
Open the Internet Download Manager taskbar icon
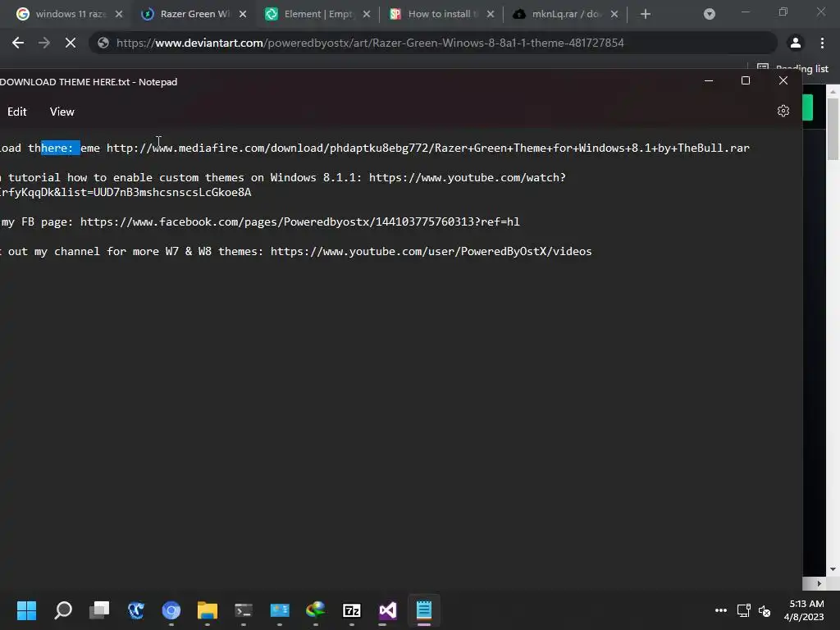(x=316, y=610)
